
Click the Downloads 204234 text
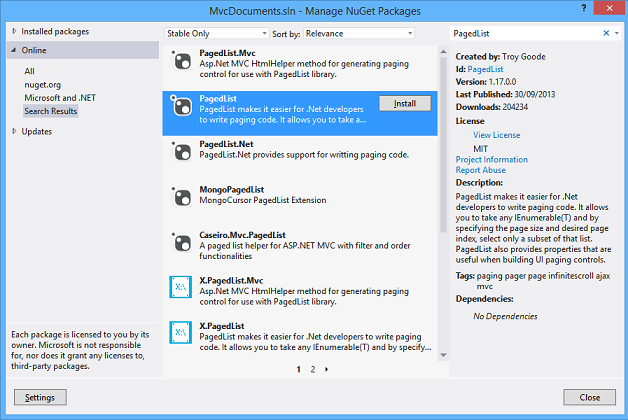pyautogui.click(x=491, y=107)
